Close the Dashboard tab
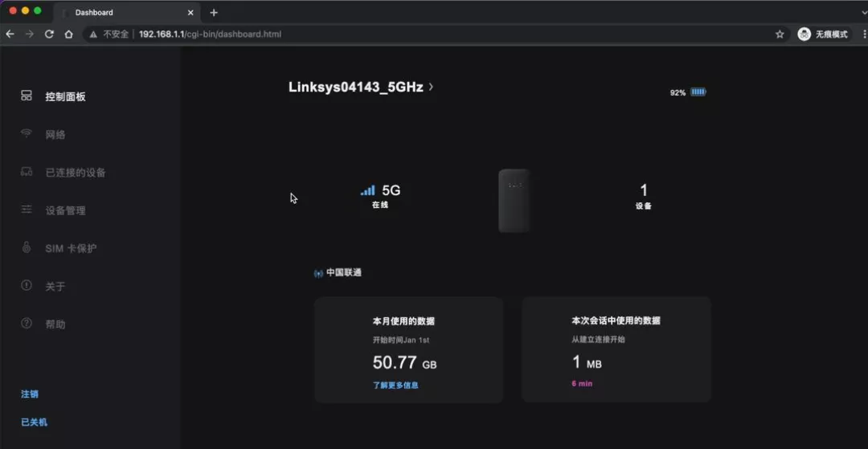 (x=190, y=12)
